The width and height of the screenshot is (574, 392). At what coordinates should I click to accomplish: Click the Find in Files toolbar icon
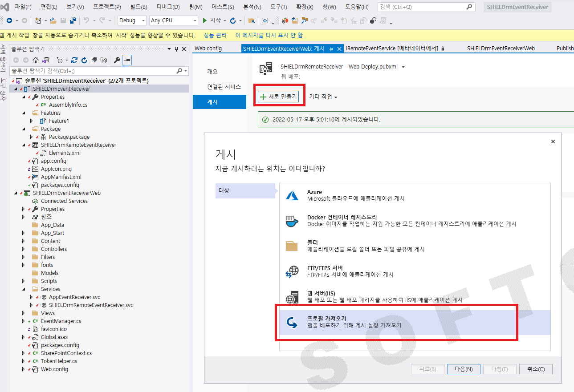click(252, 20)
